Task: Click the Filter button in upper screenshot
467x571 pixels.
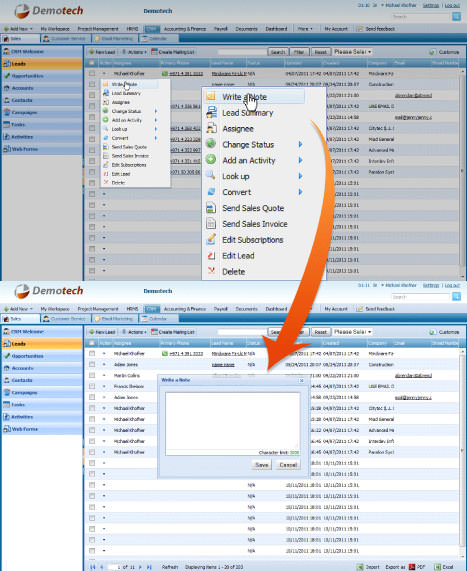Action: coord(299,52)
